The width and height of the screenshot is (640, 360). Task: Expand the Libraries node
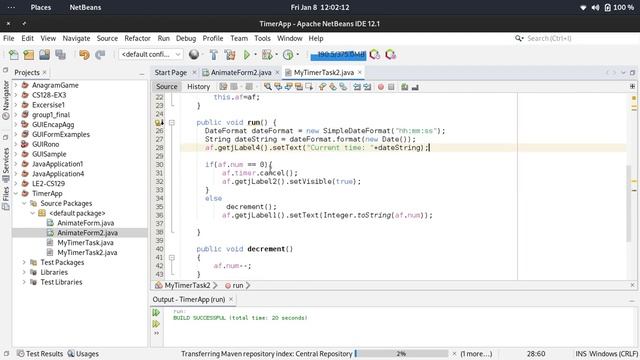coord(24,272)
